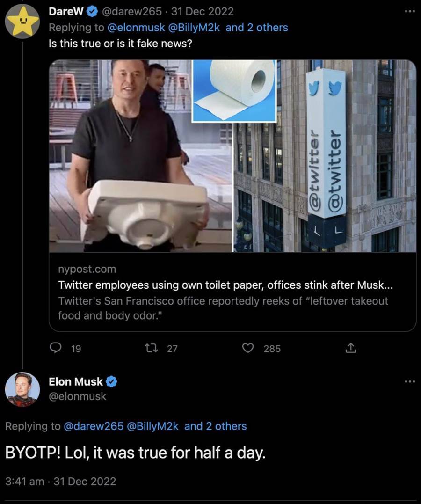Screen dimensions: 421x504
Task: Open the Elon Musk display name
Action: [x=76, y=382]
